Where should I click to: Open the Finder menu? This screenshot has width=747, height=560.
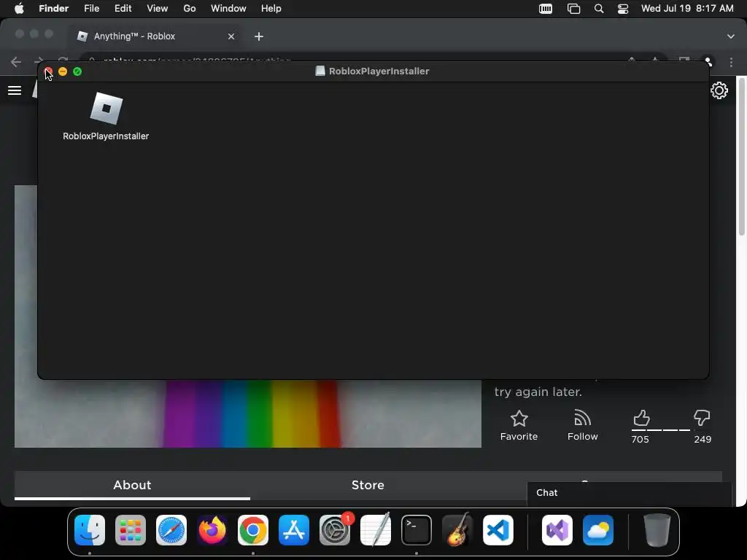53,9
